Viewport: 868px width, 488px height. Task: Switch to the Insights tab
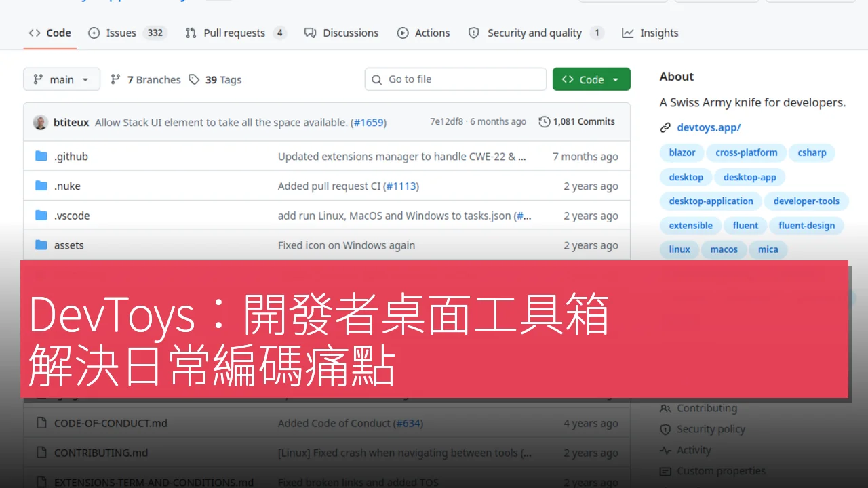pyautogui.click(x=650, y=33)
